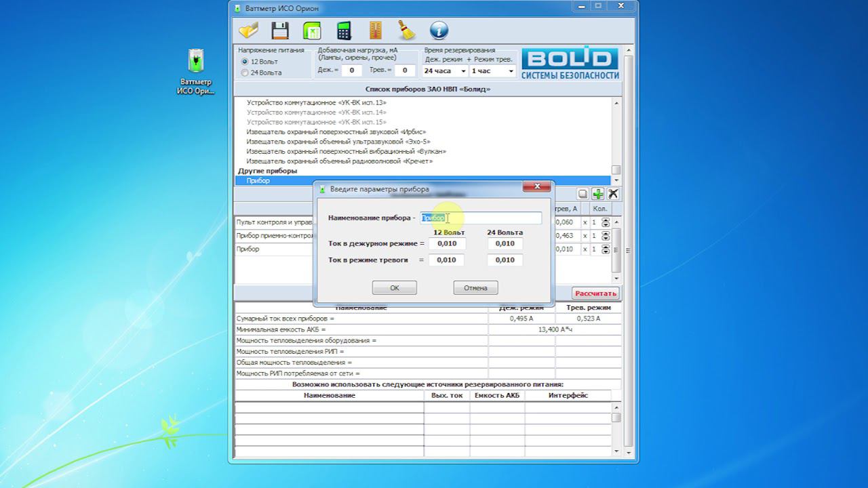
Task: Click the highlighted Прибор row in the device list
Action: point(422,181)
